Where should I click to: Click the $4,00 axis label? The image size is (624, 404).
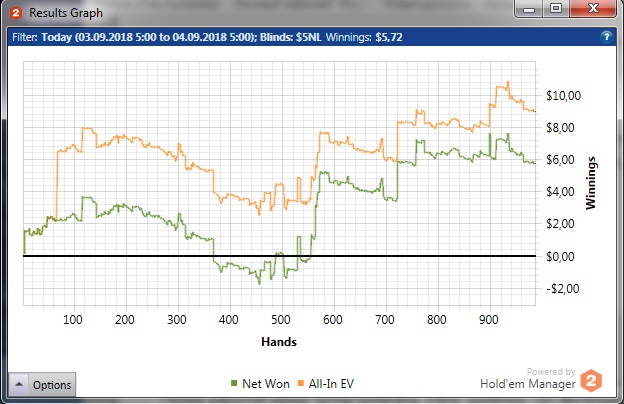click(x=560, y=192)
